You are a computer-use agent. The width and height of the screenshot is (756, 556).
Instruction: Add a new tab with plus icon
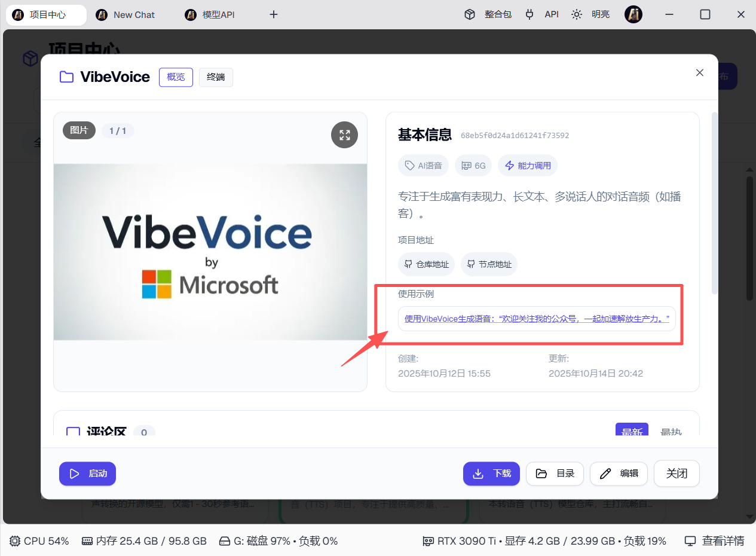coord(274,14)
